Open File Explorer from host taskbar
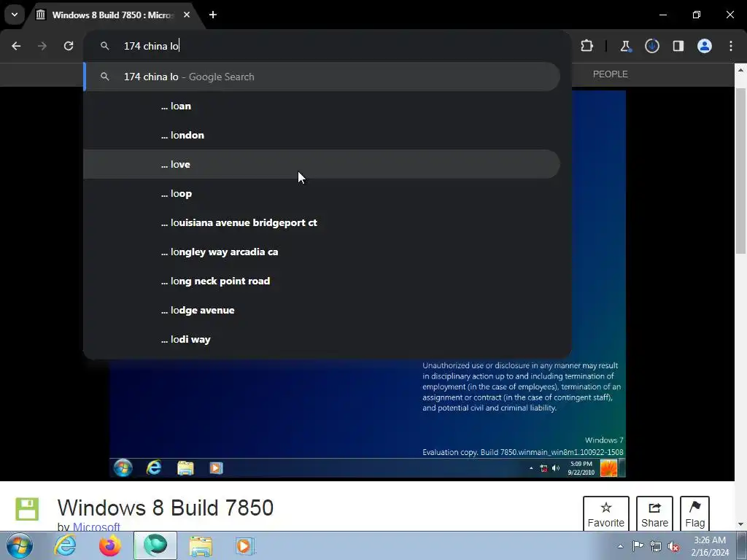 tap(201, 546)
